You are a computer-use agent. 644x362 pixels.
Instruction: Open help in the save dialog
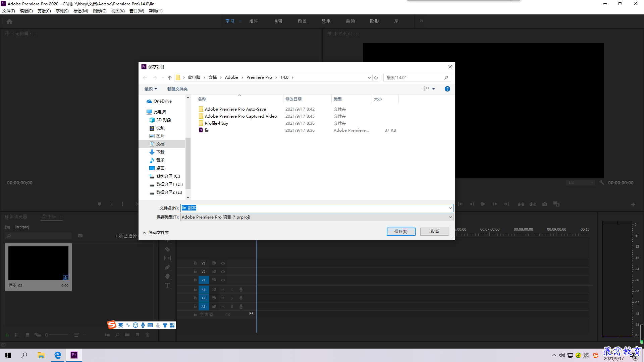click(447, 89)
